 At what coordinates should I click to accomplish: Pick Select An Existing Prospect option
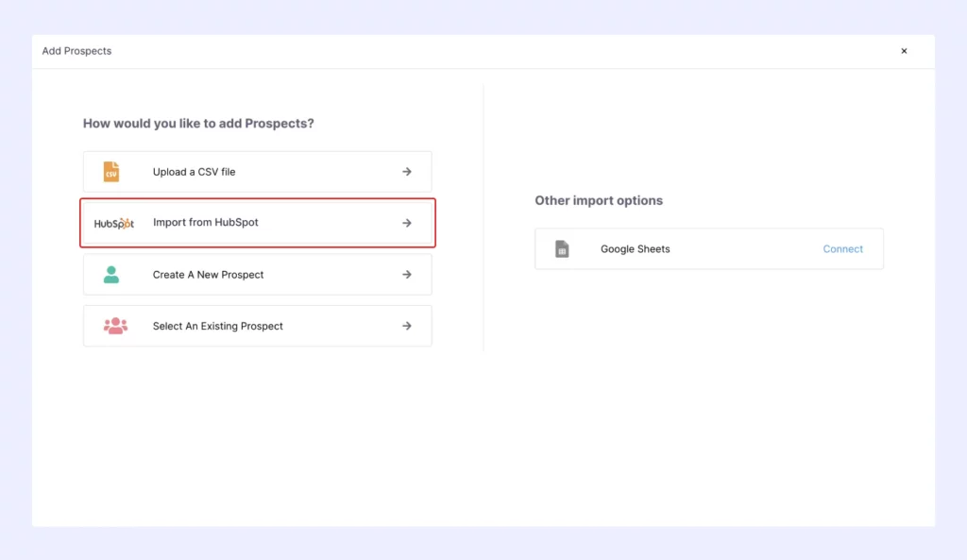pyautogui.click(x=257, y=325)
